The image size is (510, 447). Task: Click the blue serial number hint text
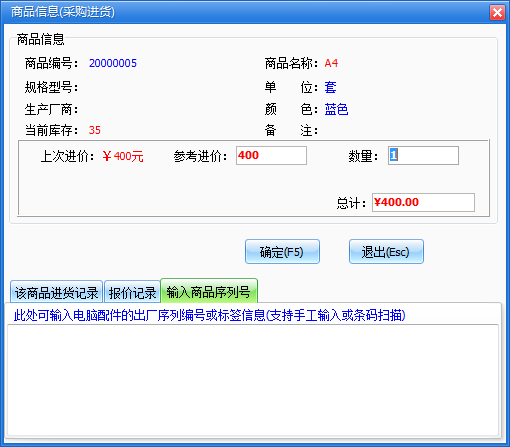pyautogui.click(x=209, y=315)
